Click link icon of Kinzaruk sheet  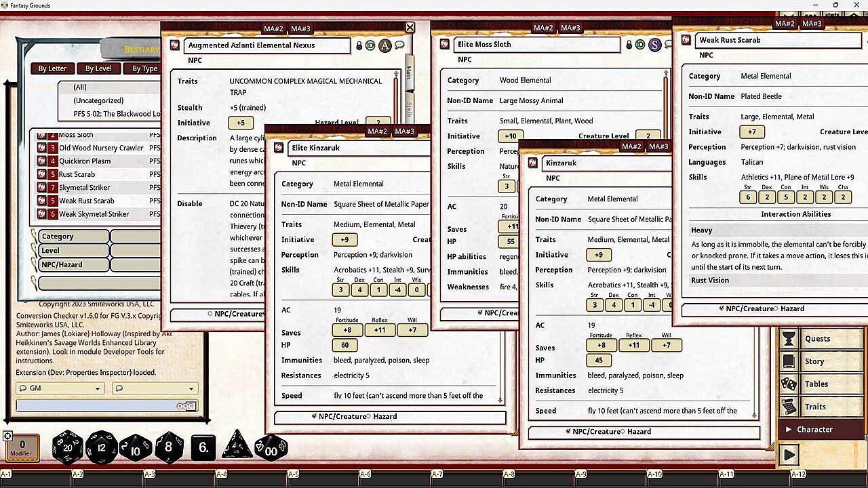532,163
